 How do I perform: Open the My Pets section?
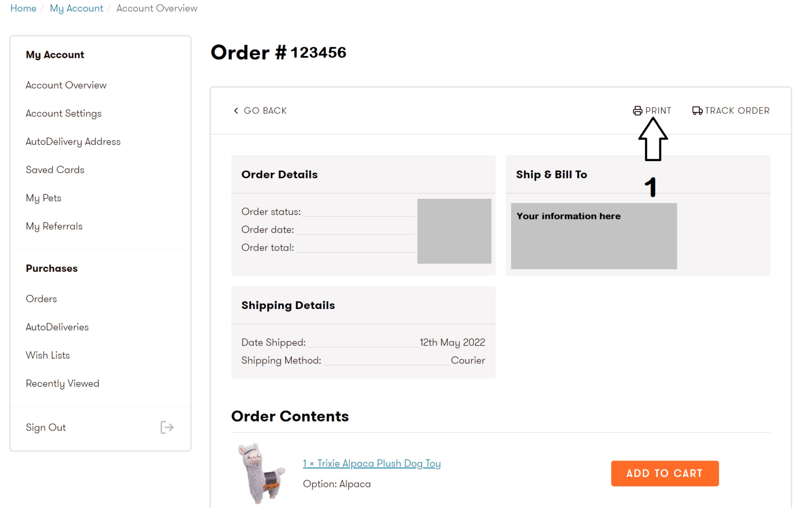43,198
